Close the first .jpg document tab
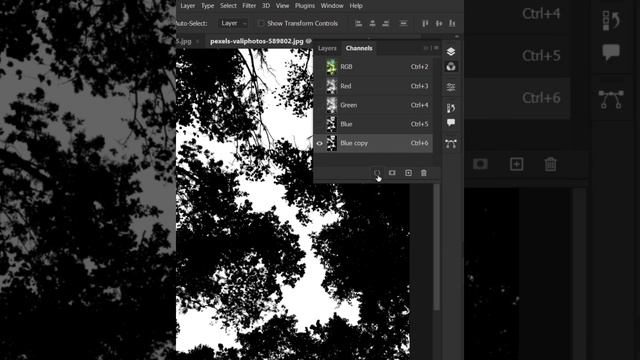 tap(198, 42)
